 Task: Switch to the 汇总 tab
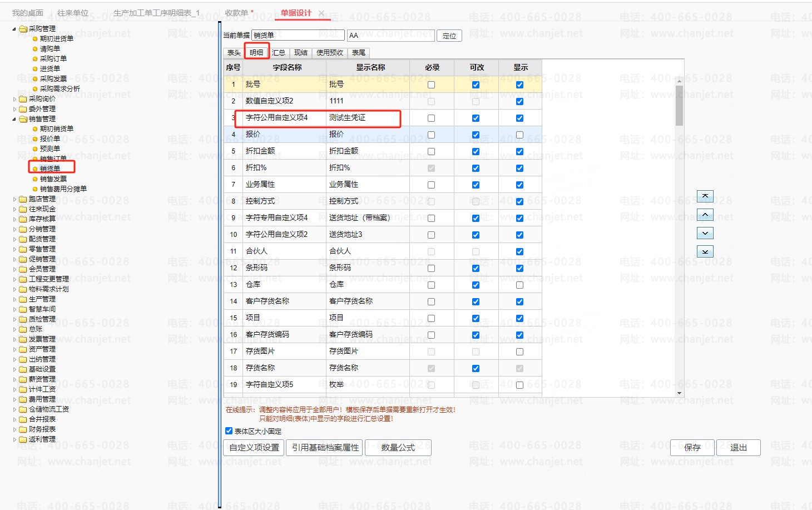point(279,53)
